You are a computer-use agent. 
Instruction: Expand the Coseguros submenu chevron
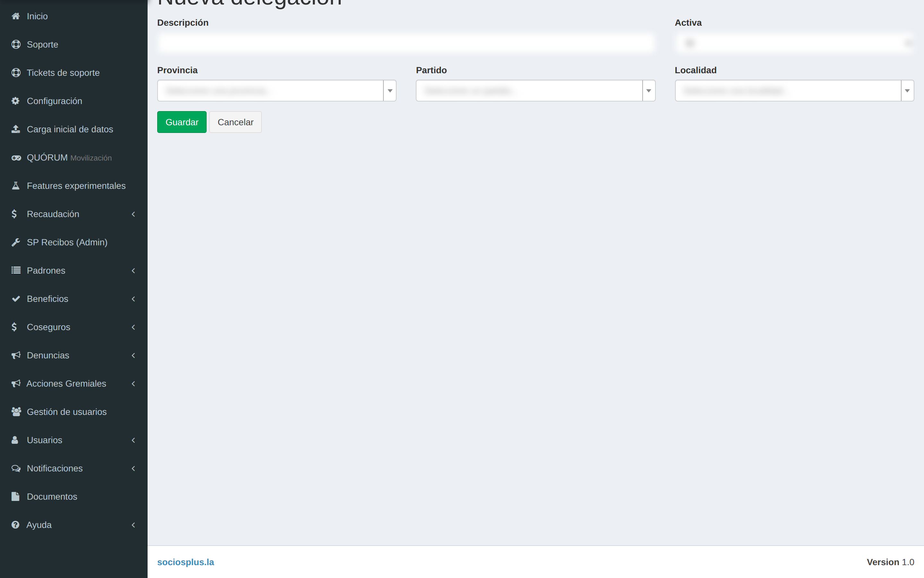(133, 327)
